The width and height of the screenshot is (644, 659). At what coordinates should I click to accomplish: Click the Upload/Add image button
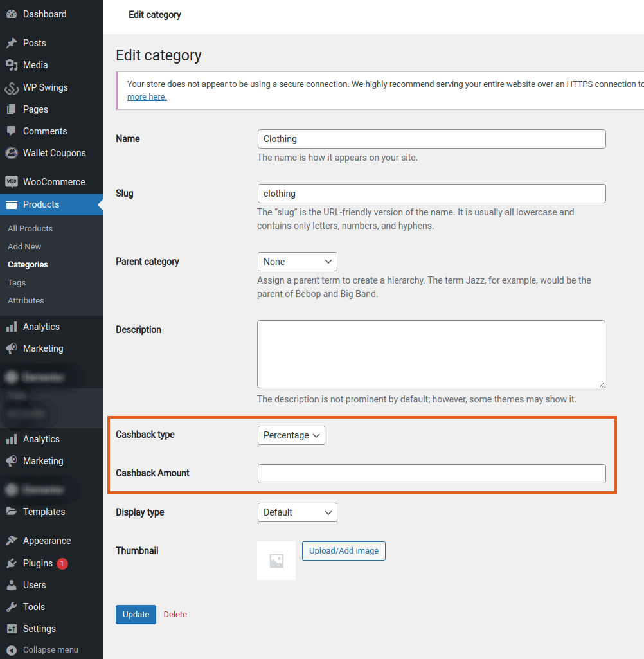pyautogui.click(x=344, y=551)
